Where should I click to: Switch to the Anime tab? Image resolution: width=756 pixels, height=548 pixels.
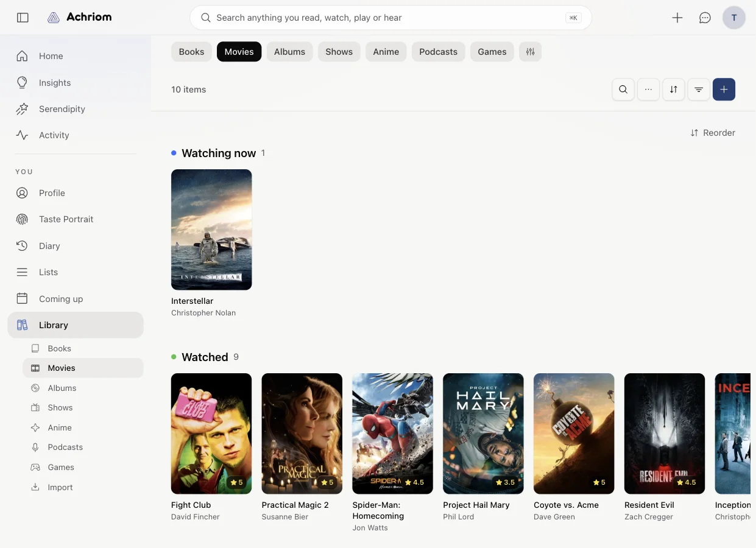(x=386, y=52)
